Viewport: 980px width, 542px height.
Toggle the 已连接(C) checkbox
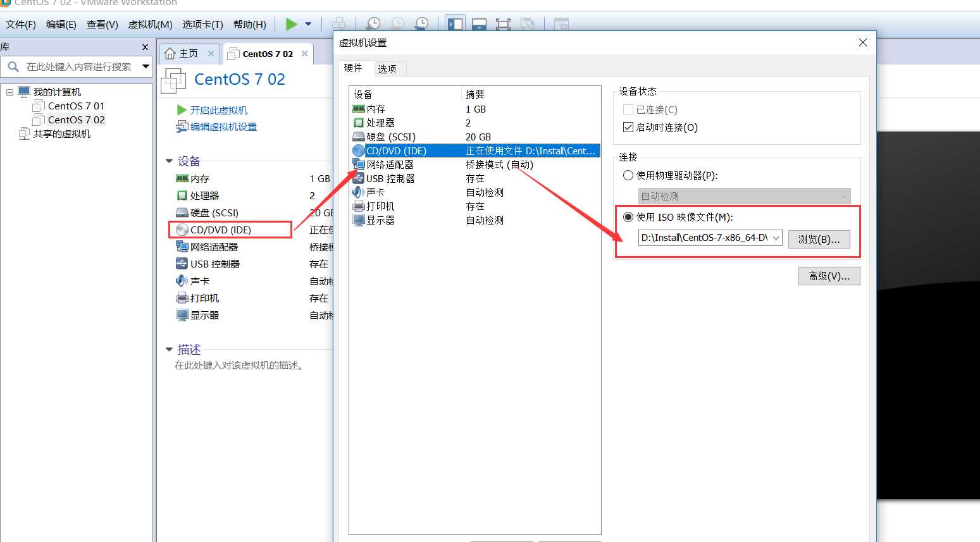tap(628, 109)
